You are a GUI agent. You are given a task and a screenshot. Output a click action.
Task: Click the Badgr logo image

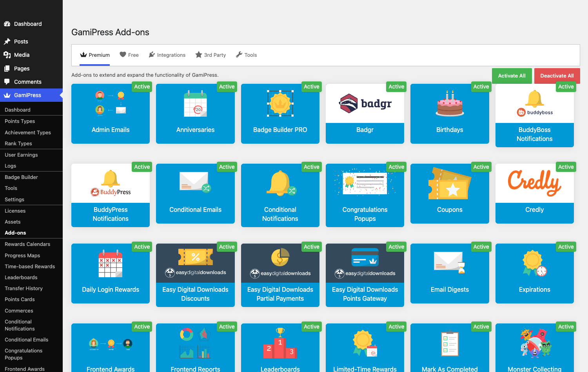click(365, 103)
